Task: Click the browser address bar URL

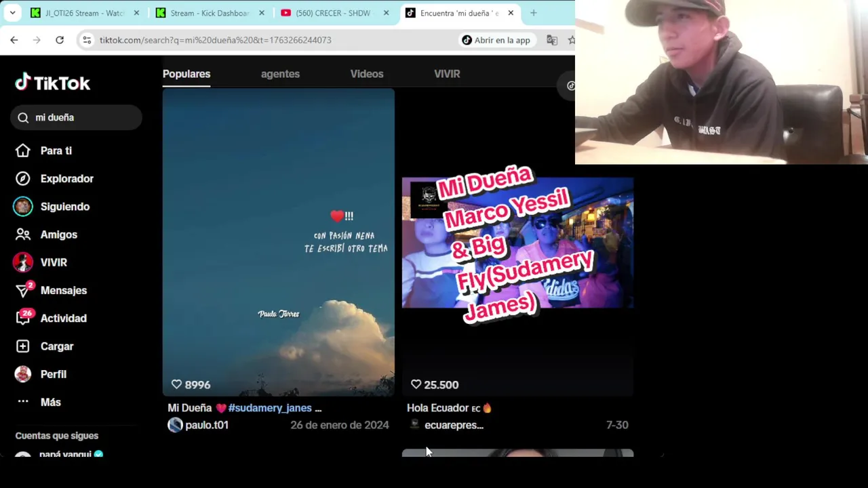Action: coord(216,40)
